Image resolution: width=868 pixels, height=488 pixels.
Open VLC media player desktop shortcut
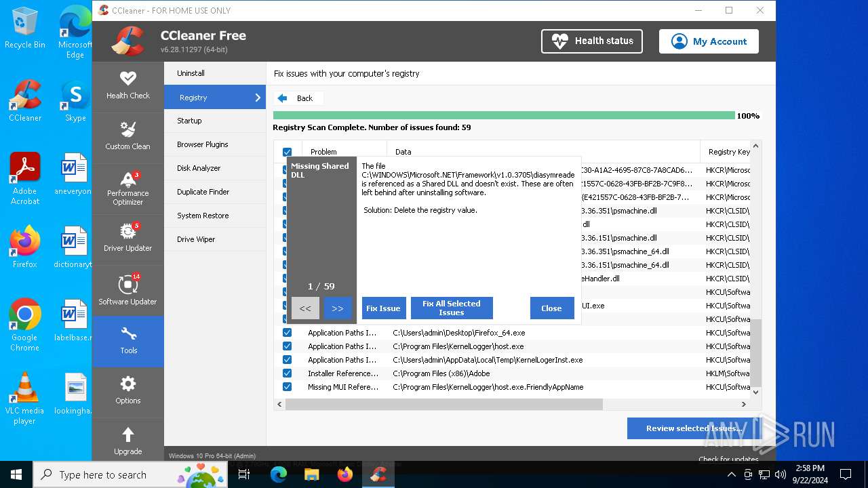point(25,398)
